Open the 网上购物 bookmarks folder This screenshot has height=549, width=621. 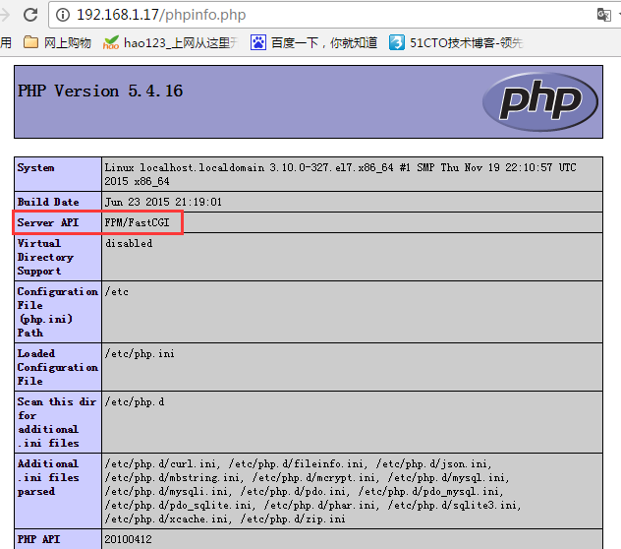coord(57,42)
